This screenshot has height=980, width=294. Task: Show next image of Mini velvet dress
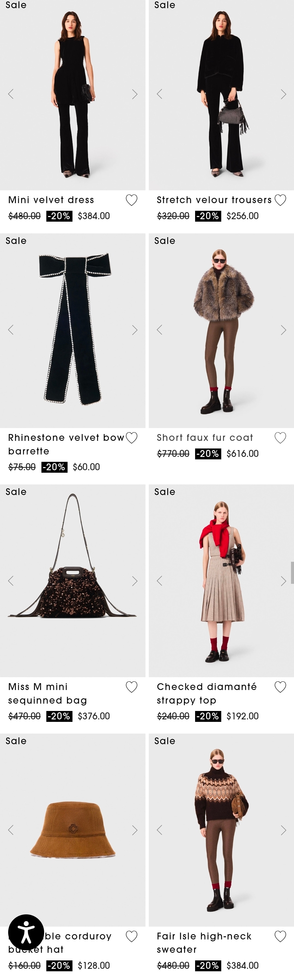[134, 94]
